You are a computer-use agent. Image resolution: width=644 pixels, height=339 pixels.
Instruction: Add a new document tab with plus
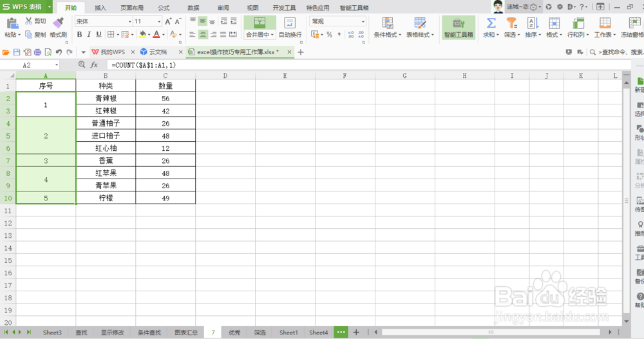pos(301,52)
